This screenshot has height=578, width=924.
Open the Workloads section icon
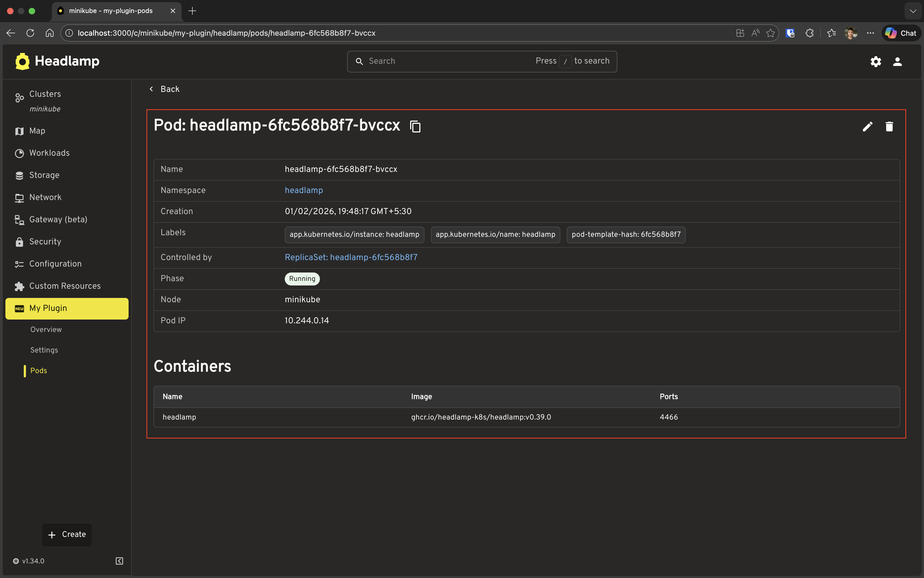tap(19, 153)
